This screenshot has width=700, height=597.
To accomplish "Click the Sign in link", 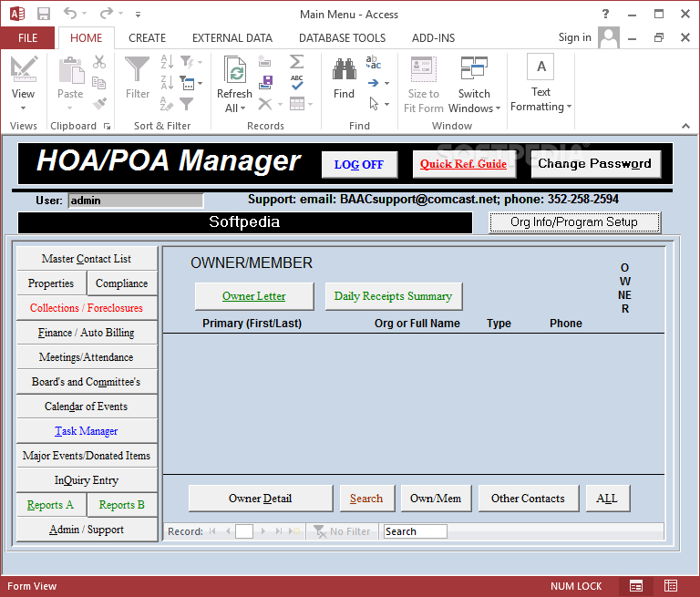I will click(574, 37).
